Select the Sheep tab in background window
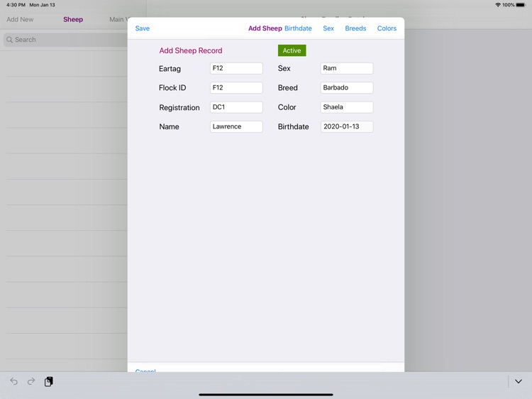 pos(73,19)
